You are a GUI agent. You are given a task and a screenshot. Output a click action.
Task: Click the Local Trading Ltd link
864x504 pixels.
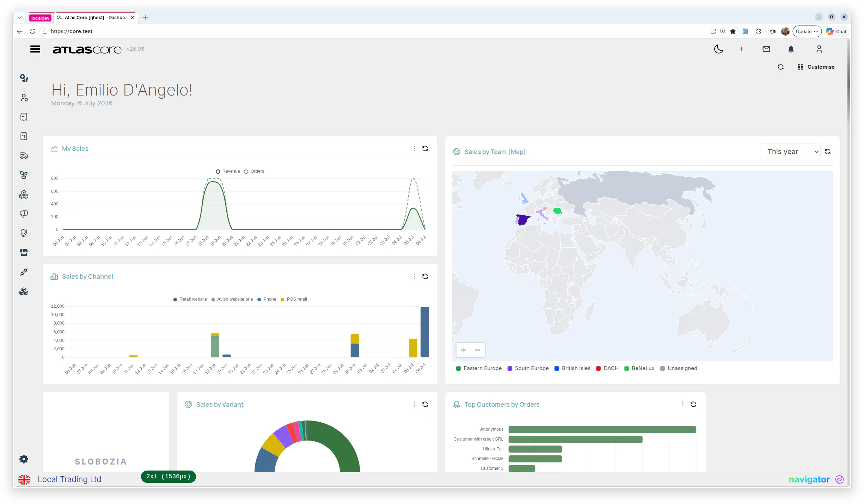69,479
